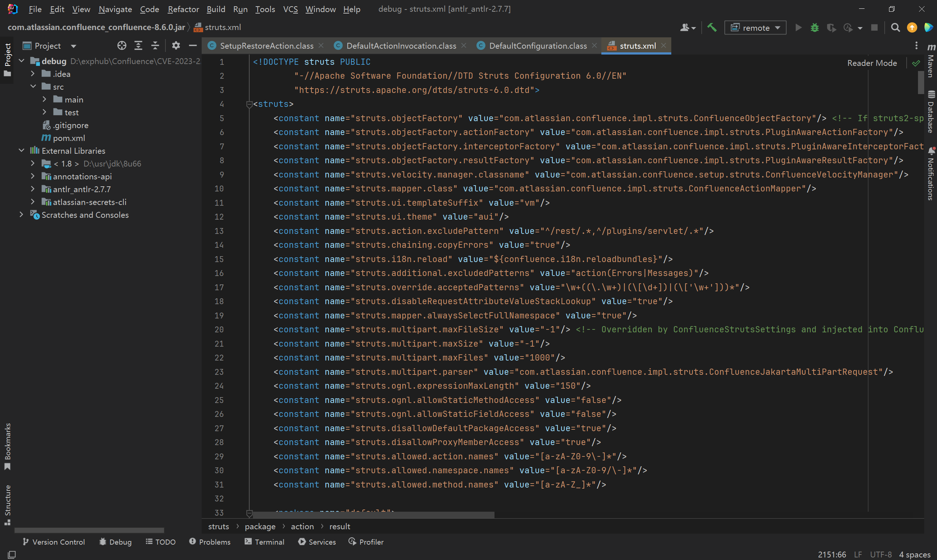Close the struts.xml tab

pyautogui.click(x=664, y=46)
